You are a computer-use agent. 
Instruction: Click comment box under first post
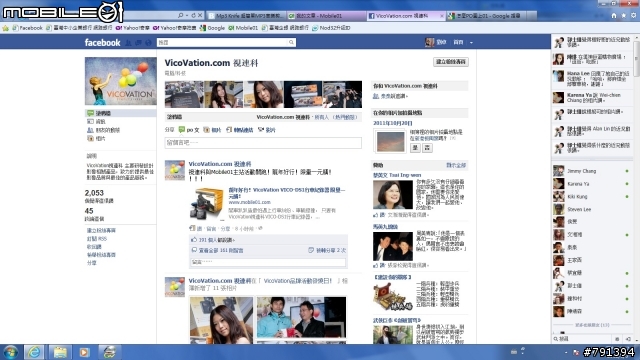[x=268, y=262]
